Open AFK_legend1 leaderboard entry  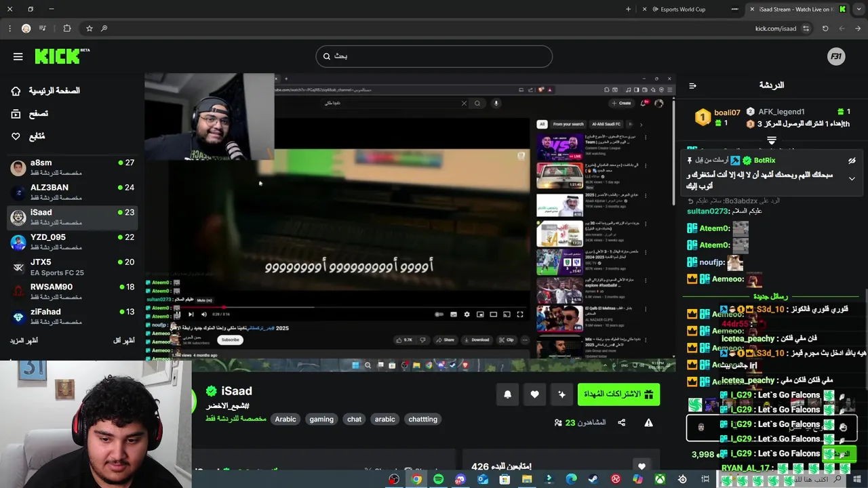click(x=781, y=112)
